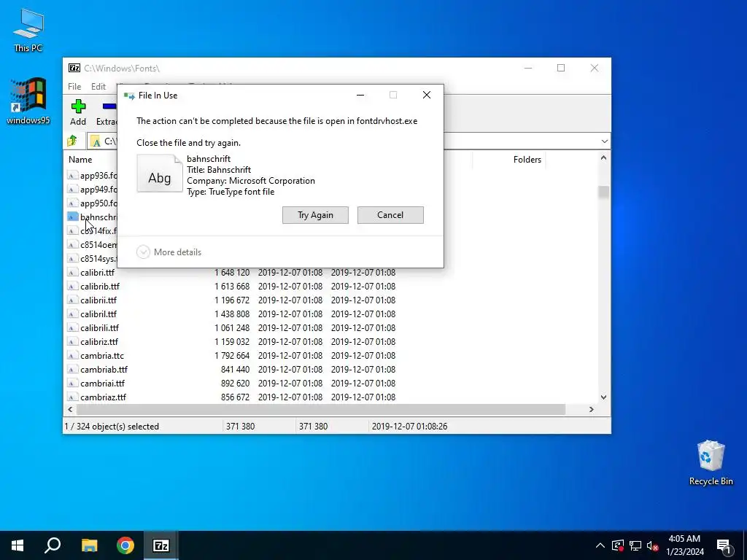The image size is (747, 560).
Task: Click the Cancel button in dialog
Action: click(x=390, y=215)
